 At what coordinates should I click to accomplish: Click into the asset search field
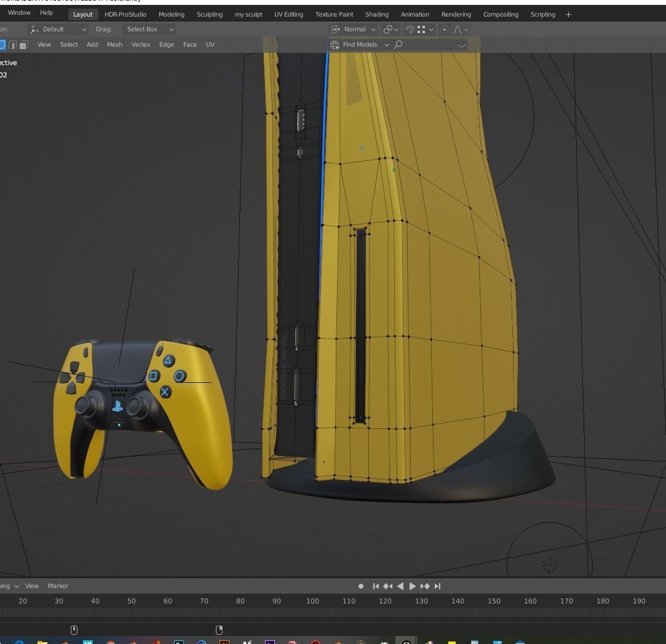point(430,45)
